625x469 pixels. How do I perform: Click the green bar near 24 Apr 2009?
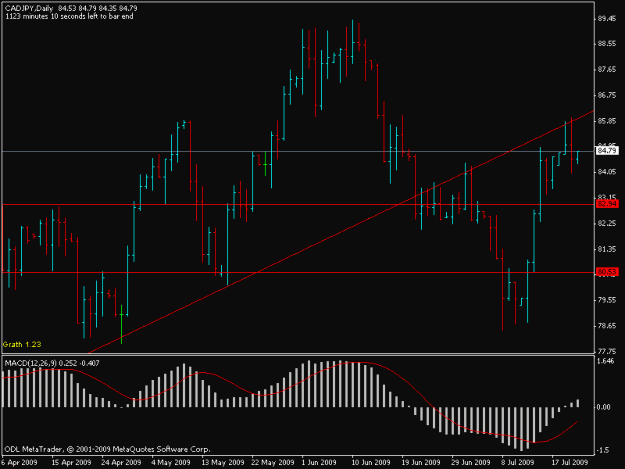coord(122,324)
